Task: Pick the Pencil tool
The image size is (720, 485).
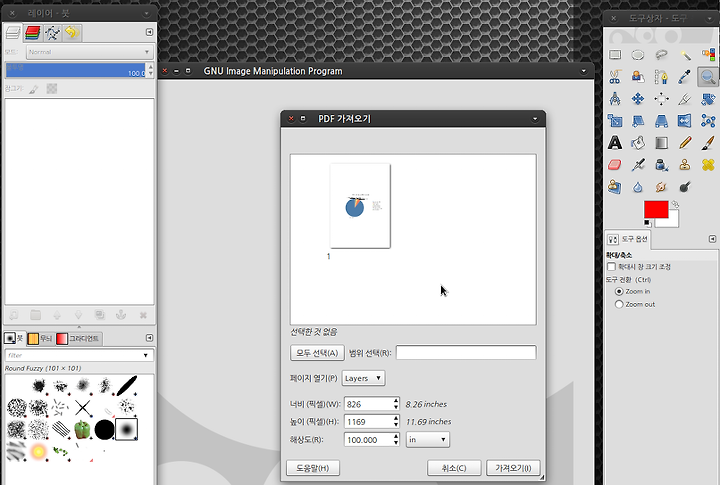Action: click(x=685, y=143)
